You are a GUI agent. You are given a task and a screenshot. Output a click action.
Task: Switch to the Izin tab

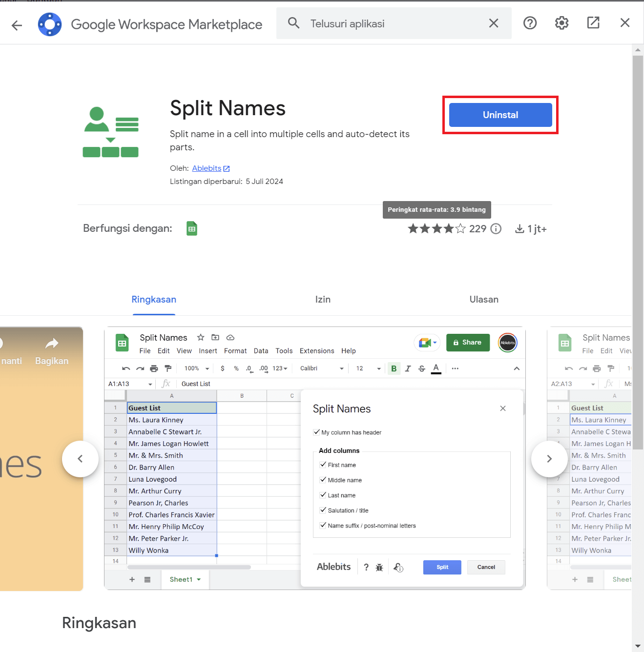pyautogui.click(x=323, y=300)
